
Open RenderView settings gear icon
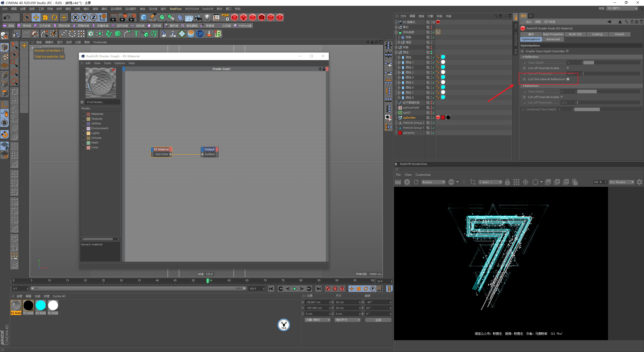pos(639,182)
